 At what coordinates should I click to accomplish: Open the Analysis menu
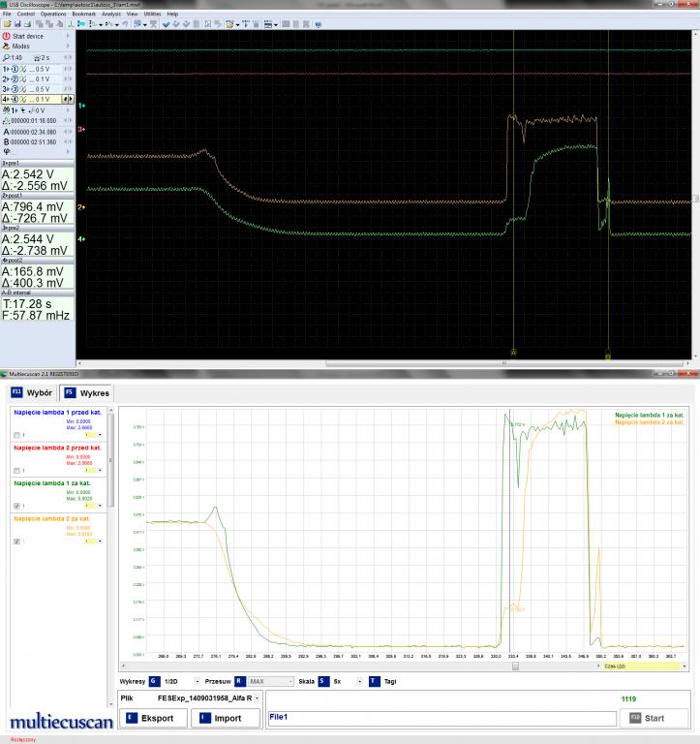pos(111,15)
